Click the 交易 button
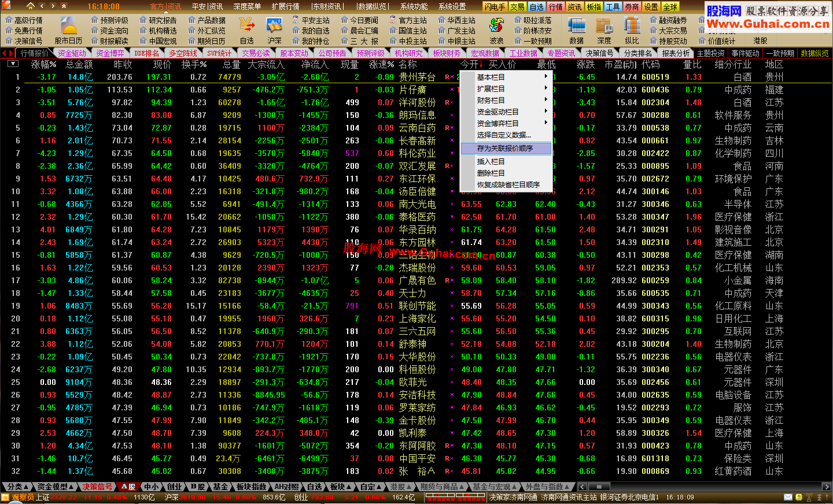Screen dimensions: 833x504 (517, 7)
